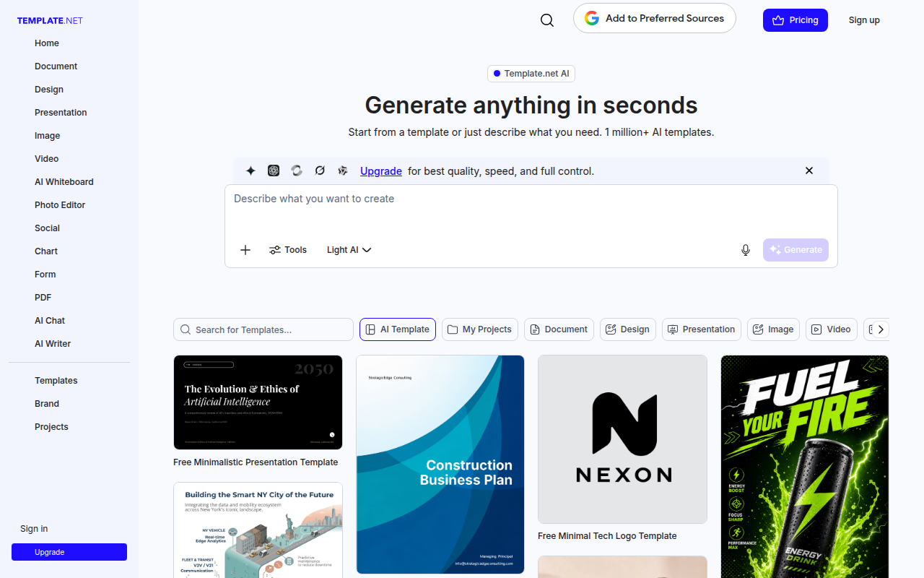The image size is (924, 578).
Task: Open the Design filter tab above the templates
Action: 628,329
